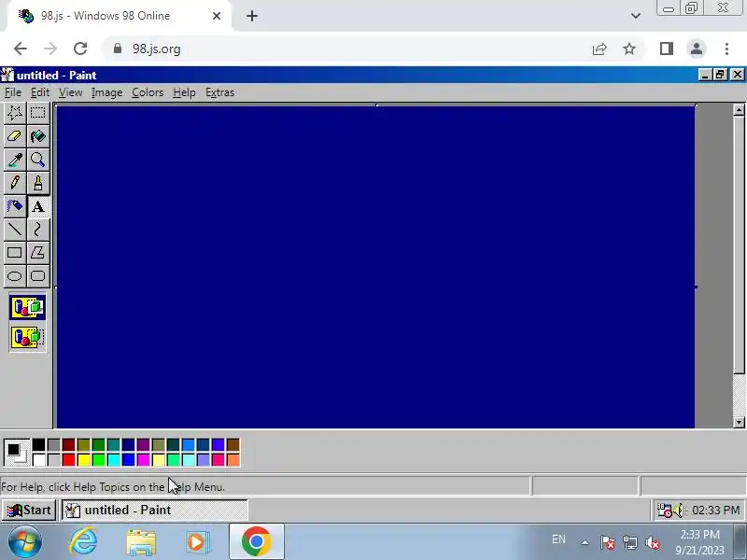The height and width of the screenshot is (560, 747).
Task: Pick the bright red palette color
Action: (68, 459)
